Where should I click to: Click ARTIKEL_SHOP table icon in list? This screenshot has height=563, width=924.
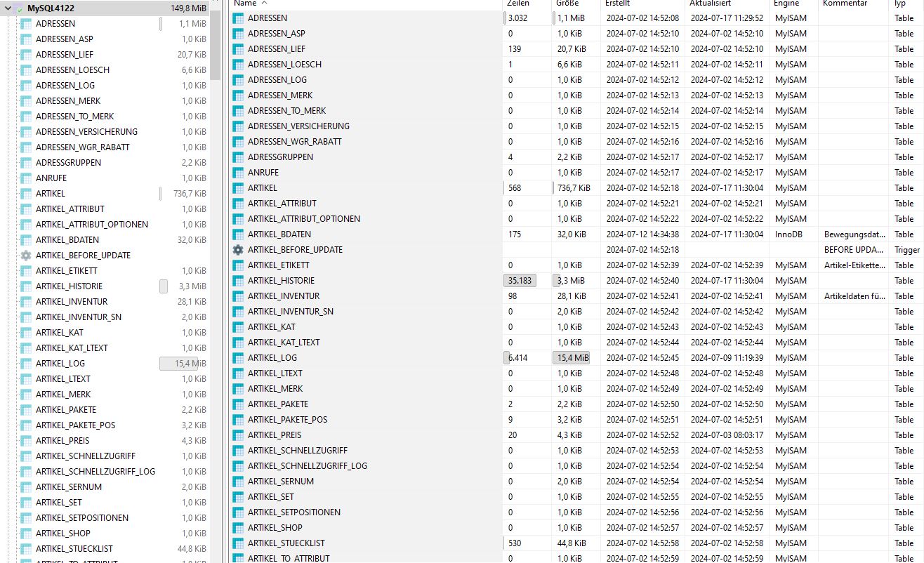238,528
